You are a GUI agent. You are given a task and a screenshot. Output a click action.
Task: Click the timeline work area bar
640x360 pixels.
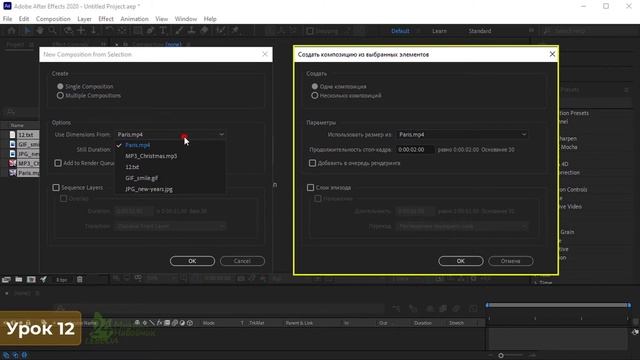pos(558,305)
